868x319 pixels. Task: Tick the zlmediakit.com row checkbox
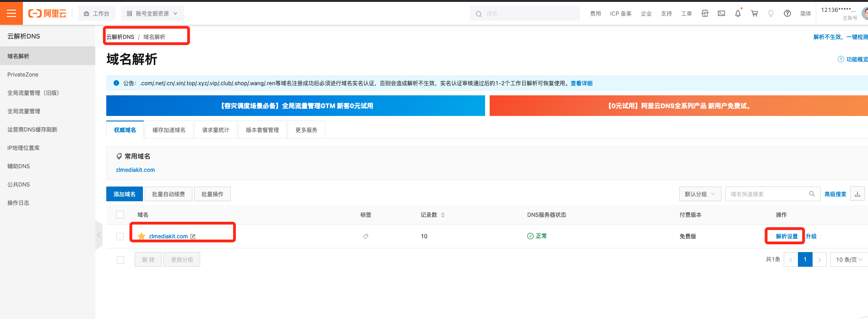click(120, 236)
